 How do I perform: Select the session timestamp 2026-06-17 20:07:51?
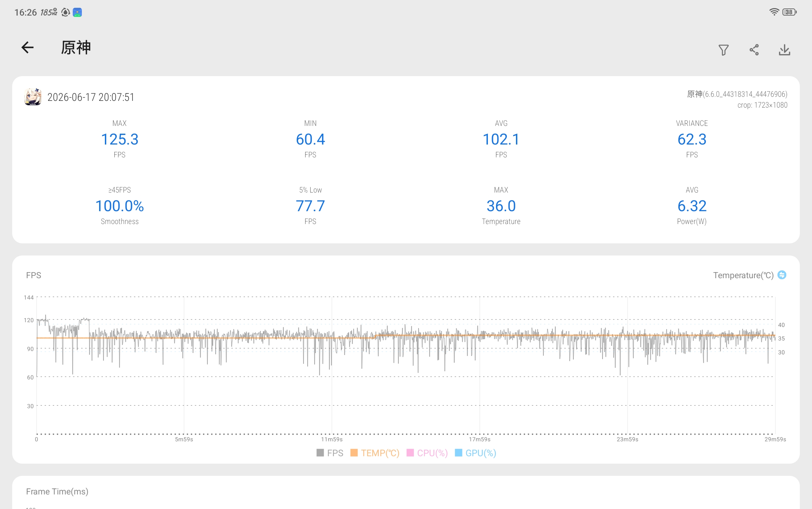click(x=91, y=97)
